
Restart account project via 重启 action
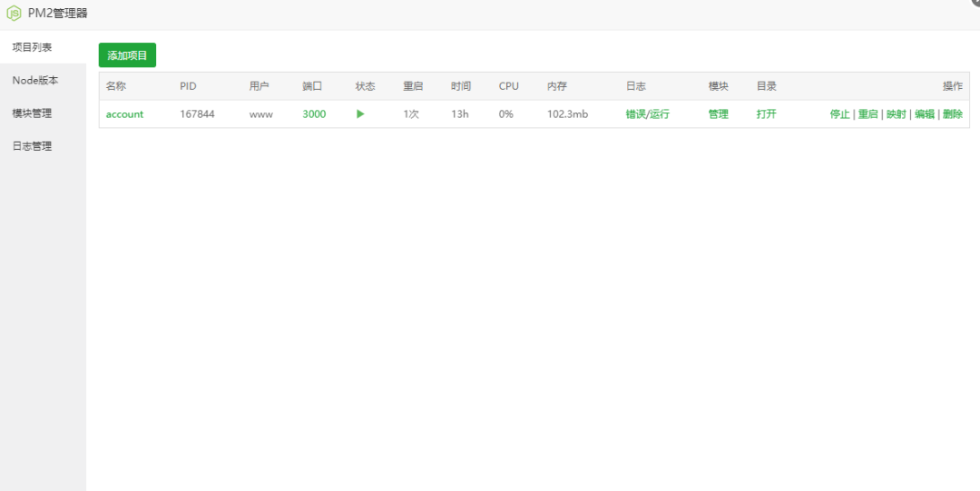pyautogui.click(x=867, y=114)
